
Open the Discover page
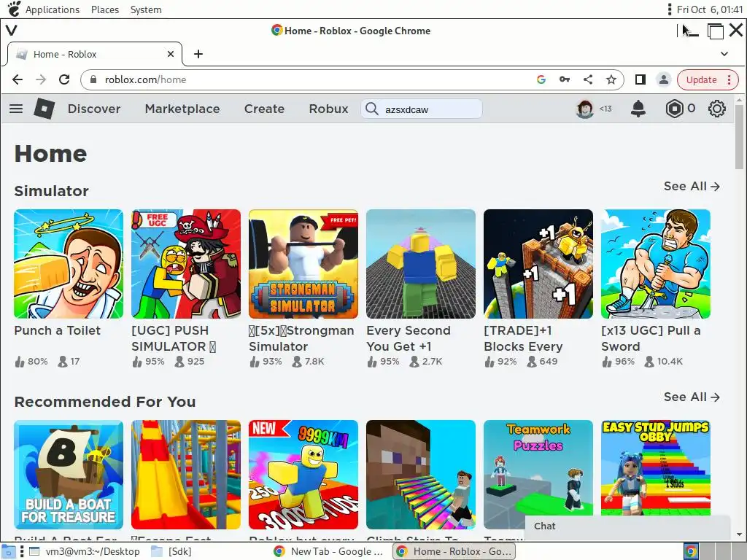click(x=94, y=109)
